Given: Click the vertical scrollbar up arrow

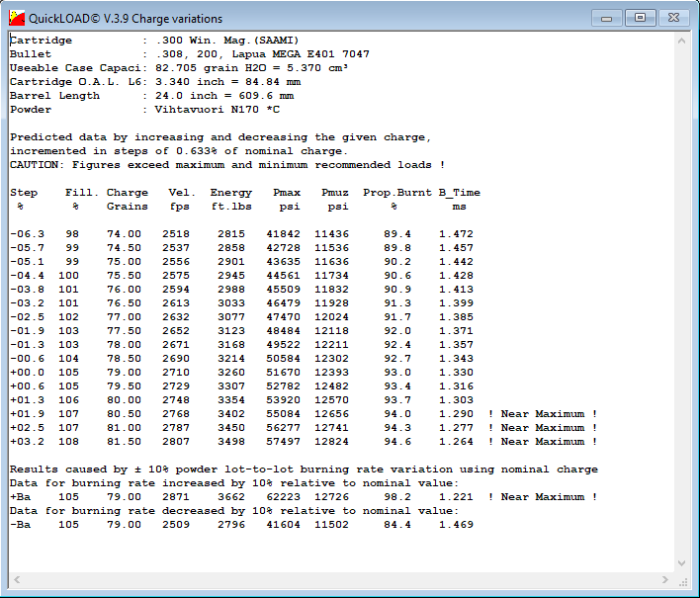Looking at the screenshot, I should click(x=681, y=41).
